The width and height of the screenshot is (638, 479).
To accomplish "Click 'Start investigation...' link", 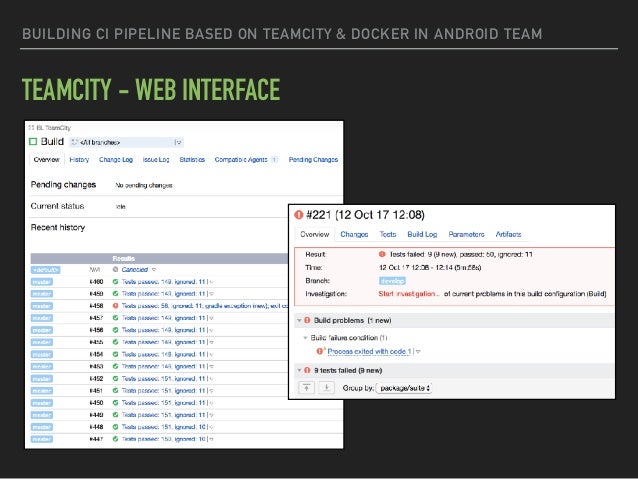I will (409, 293).
